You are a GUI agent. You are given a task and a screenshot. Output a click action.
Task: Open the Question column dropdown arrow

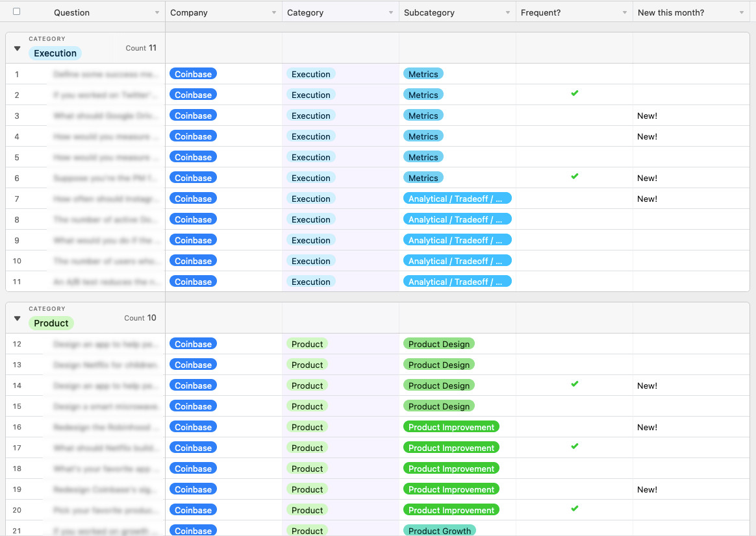coord(157,13)
